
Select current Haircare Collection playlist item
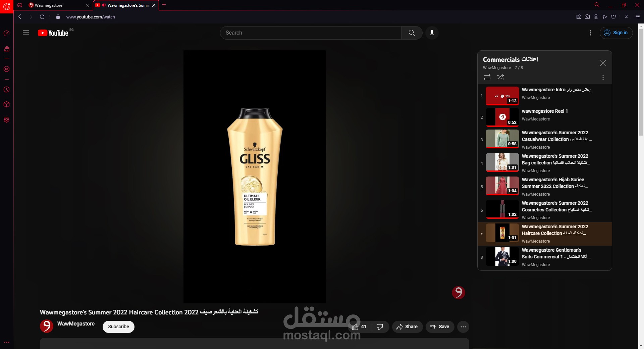pyautogui.click(x=545, y=234)
